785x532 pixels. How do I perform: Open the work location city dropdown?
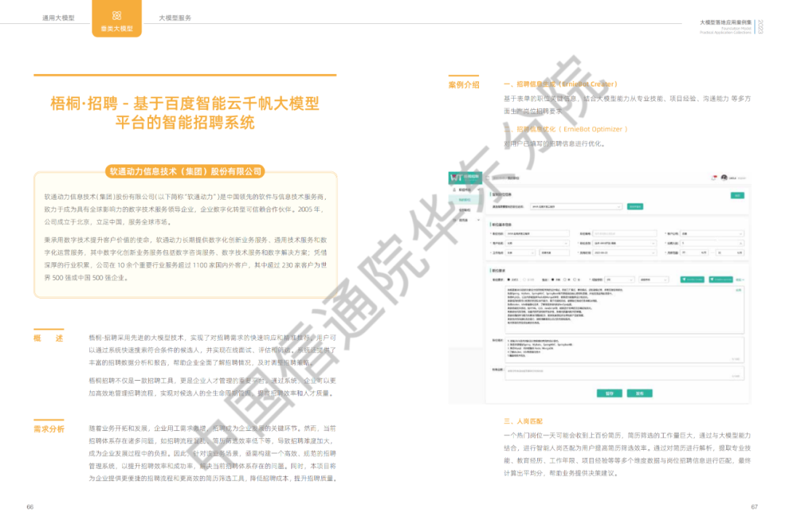click(x=520, y=253)
